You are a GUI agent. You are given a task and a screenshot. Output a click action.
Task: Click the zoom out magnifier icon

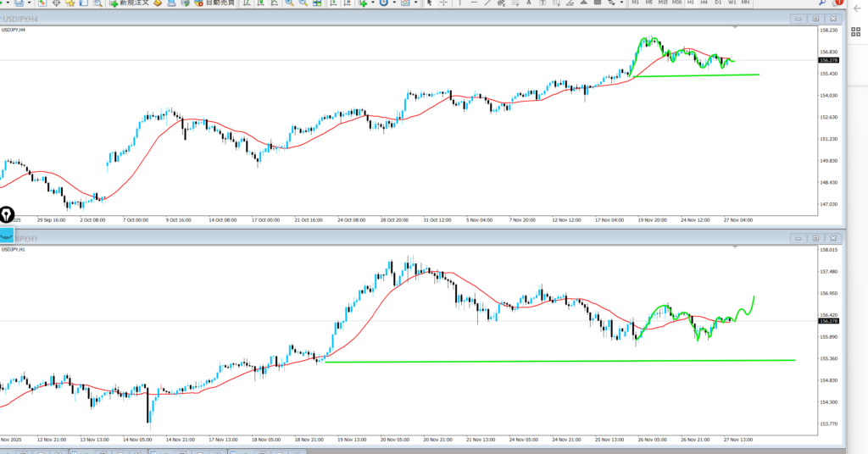point(303,3)
